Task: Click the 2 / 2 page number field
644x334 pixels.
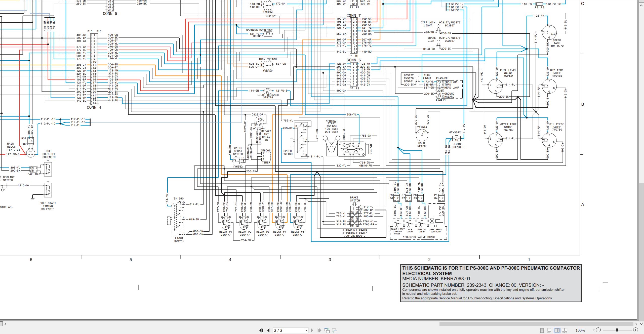Action: tap(289, 330)
